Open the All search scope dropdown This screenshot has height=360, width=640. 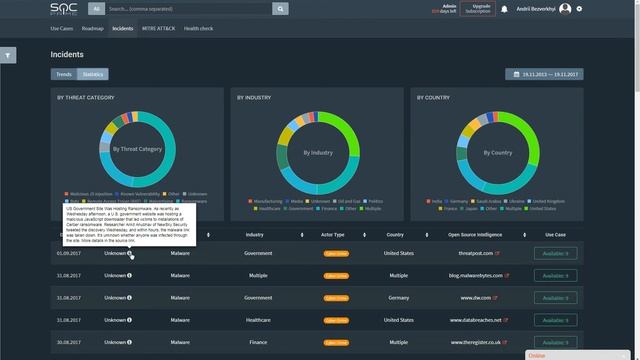pos(96,9)
